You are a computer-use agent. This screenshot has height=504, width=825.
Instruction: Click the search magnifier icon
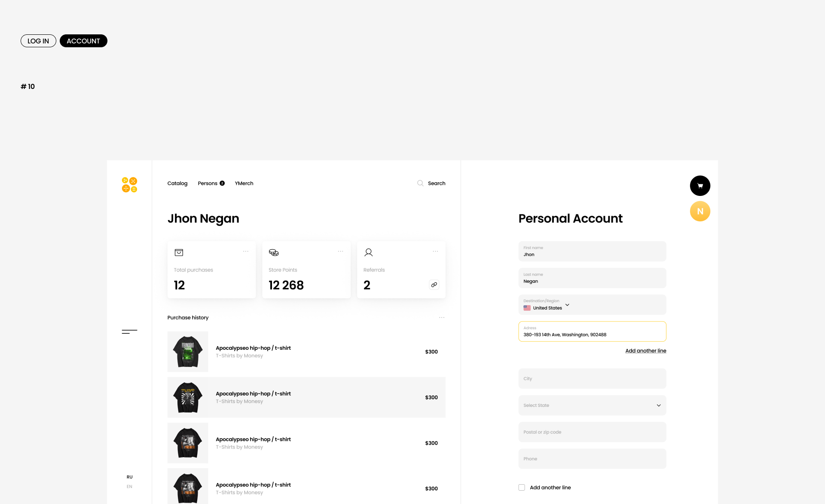[x=420, y=183]
